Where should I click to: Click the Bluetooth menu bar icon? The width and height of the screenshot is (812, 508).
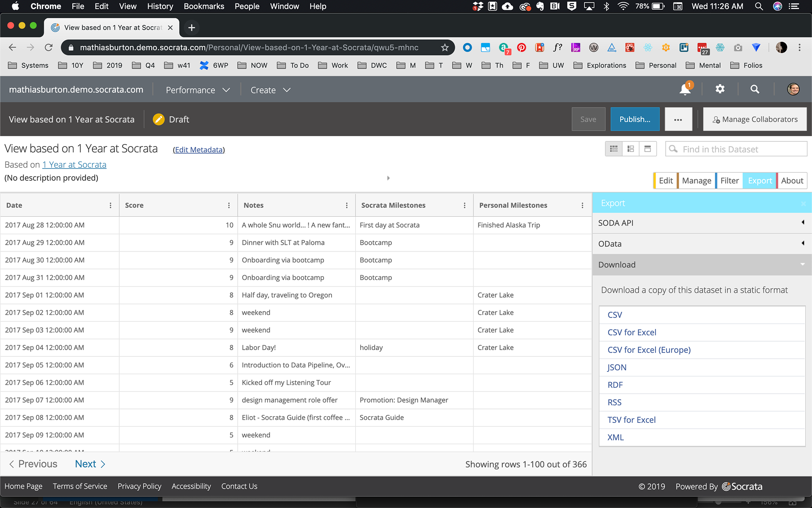[606, 6]
